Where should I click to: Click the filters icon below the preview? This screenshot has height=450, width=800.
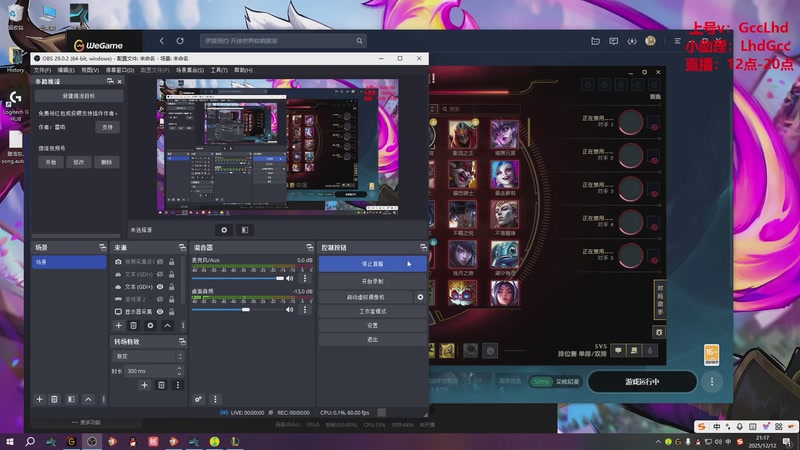click(245, 230)
